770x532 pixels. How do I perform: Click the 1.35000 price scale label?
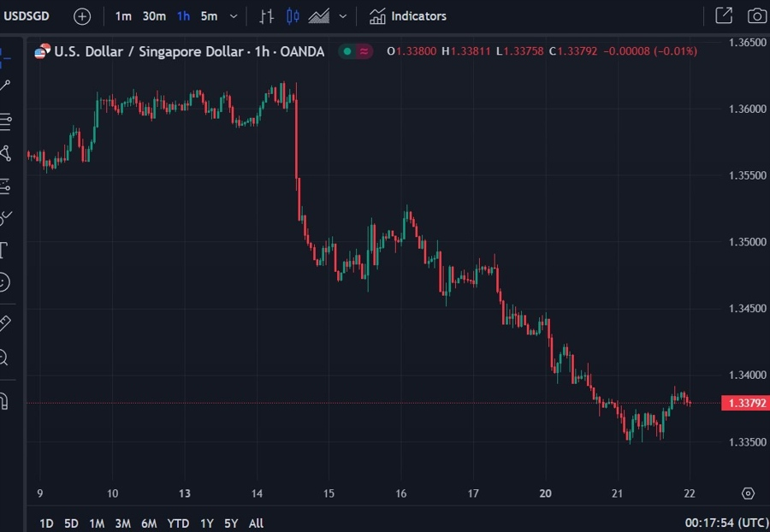click(x=748, y=242)
